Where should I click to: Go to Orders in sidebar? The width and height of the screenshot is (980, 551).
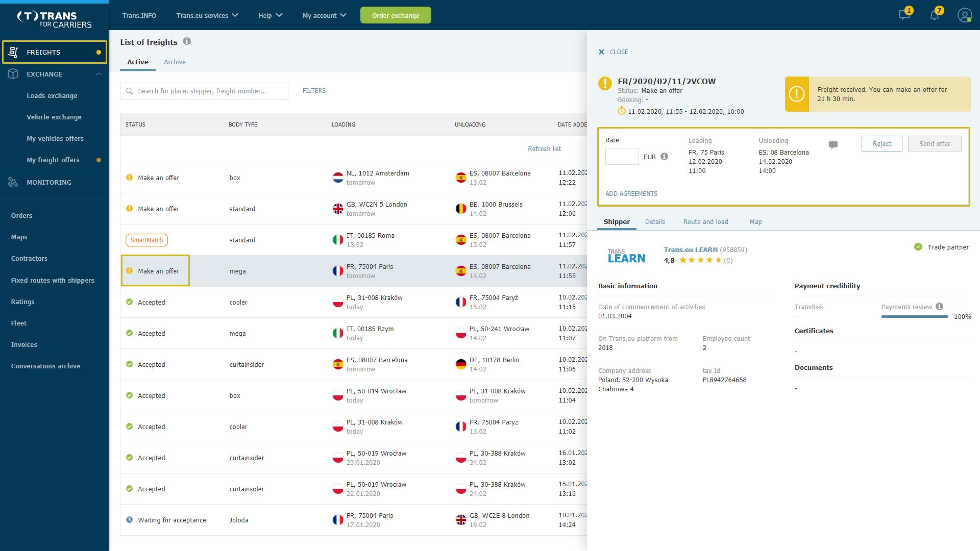21,215
